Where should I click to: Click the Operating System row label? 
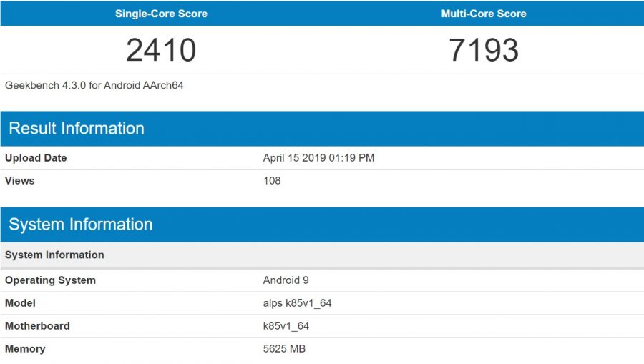point(50,280)
